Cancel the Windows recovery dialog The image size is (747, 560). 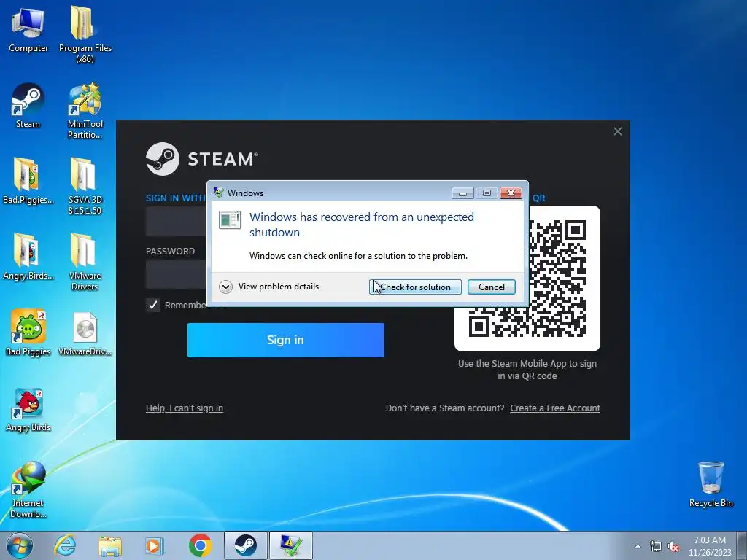[x=491, y=287]
